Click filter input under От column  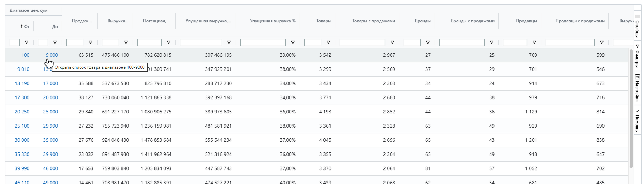[x=15, y=43]
